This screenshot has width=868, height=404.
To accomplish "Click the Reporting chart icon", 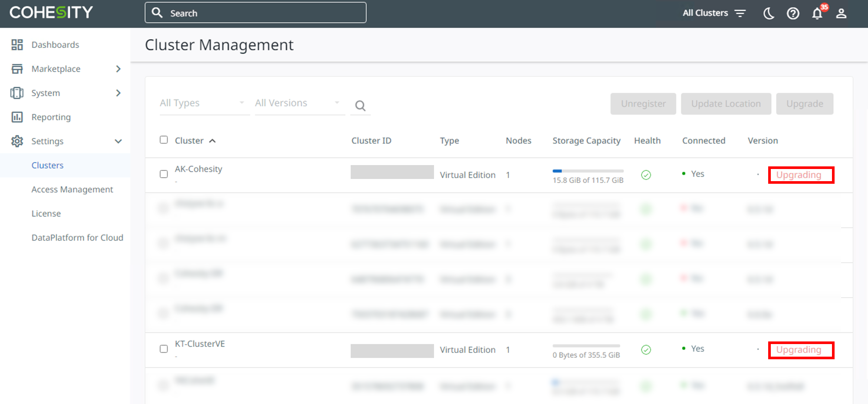I will click(17, 117).
